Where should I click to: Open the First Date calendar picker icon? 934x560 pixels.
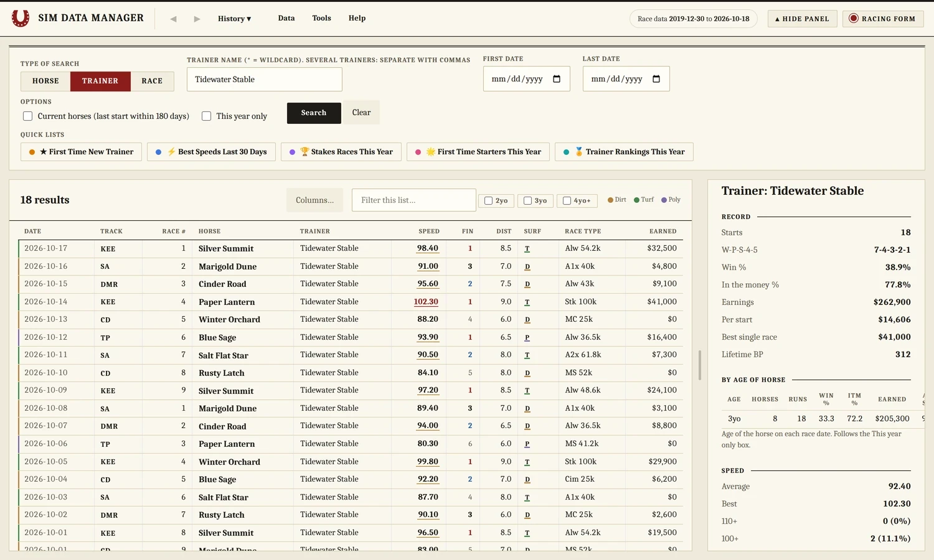(x=557, y=79)
